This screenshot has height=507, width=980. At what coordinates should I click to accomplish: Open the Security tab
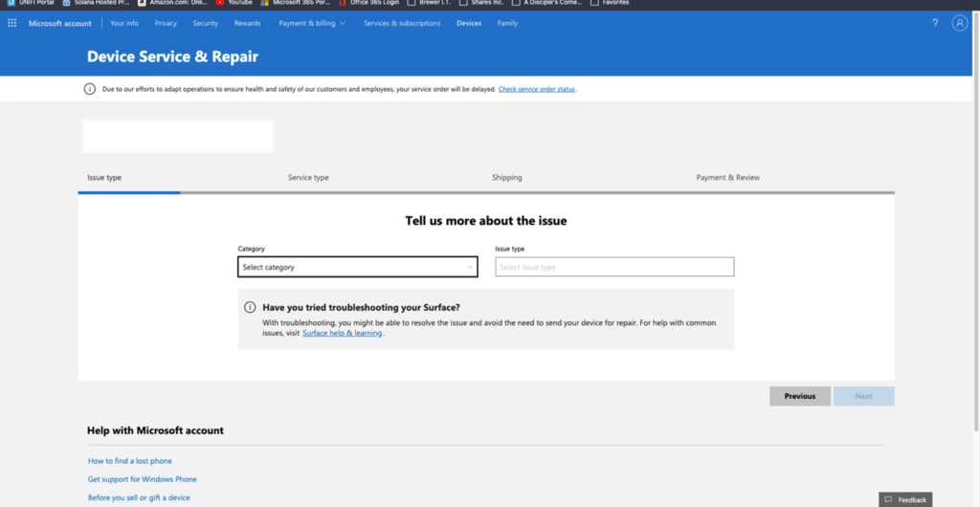(x=206, y=23)
